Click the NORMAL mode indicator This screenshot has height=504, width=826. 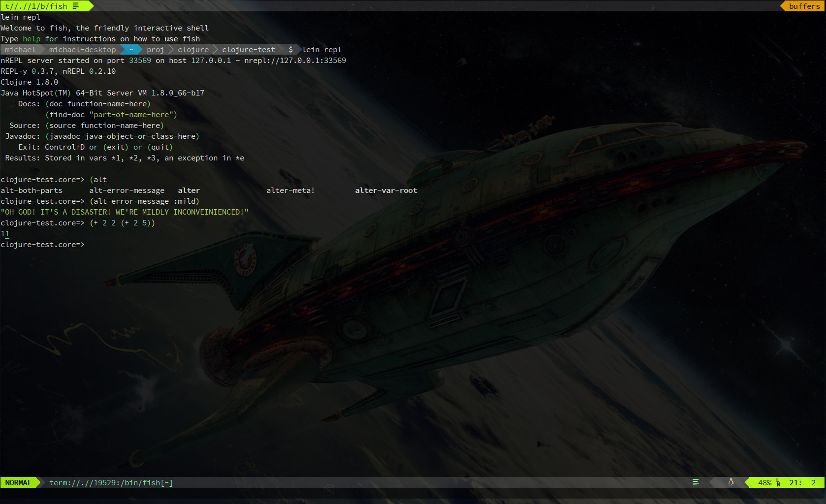pos(18,482)
